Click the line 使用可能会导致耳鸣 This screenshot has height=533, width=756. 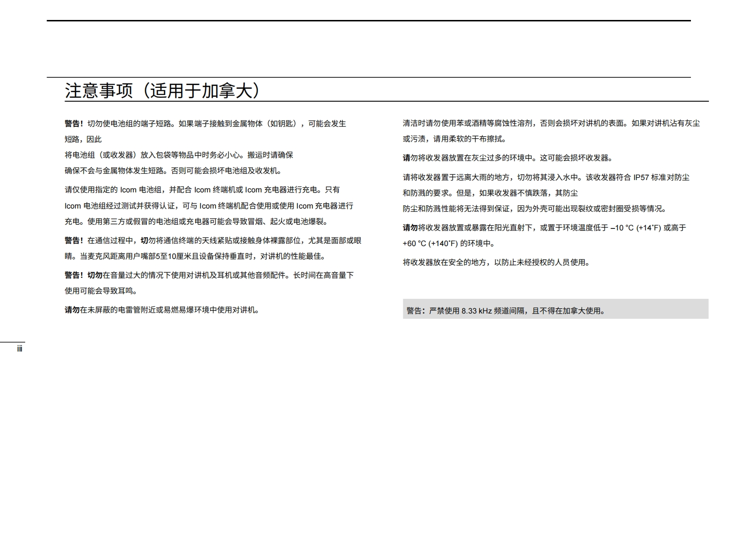click(x=100, y=291)
